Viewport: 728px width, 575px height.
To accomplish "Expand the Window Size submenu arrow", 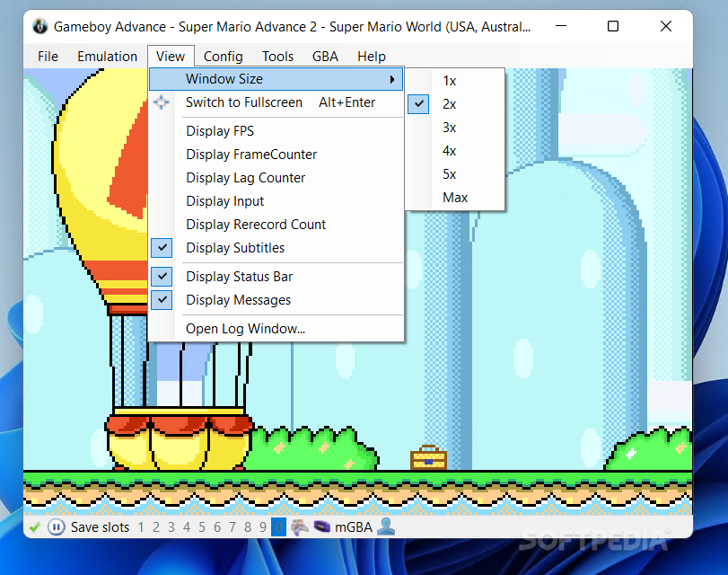I will (x=392, y=79).
